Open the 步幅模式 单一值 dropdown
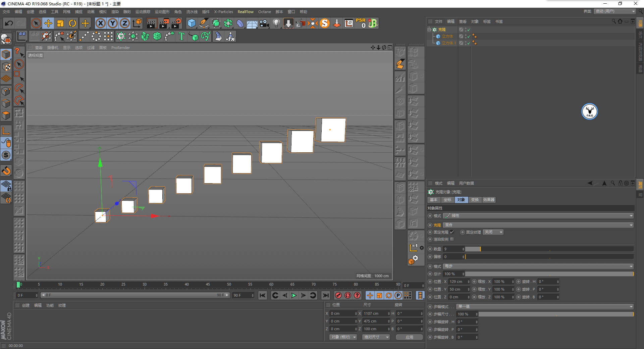Screen dimensions: 644x349 click(x=545, y=306)
